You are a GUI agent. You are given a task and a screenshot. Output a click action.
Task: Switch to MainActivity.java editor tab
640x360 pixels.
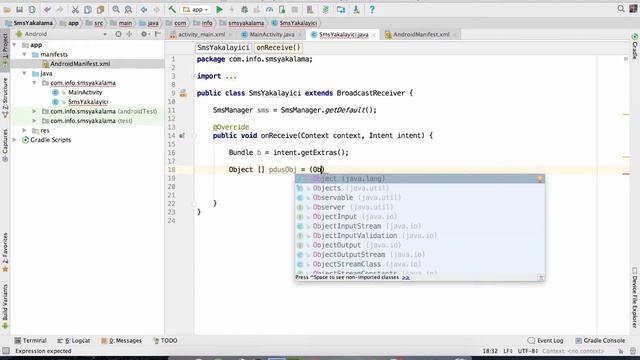point(272,35)
